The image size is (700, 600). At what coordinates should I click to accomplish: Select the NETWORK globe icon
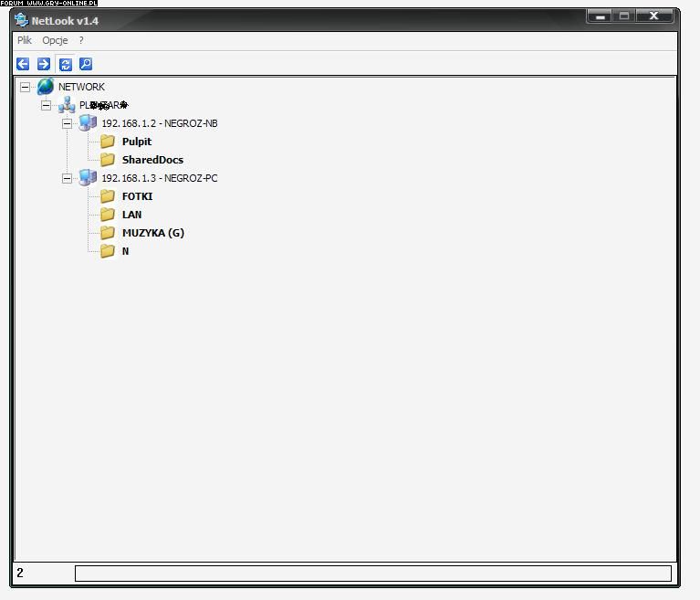click(x=45, y=87)
